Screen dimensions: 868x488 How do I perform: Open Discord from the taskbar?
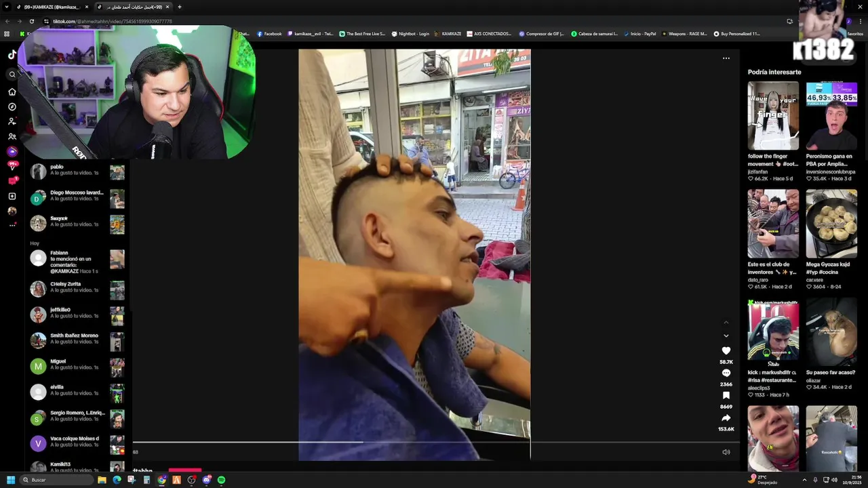206,480
